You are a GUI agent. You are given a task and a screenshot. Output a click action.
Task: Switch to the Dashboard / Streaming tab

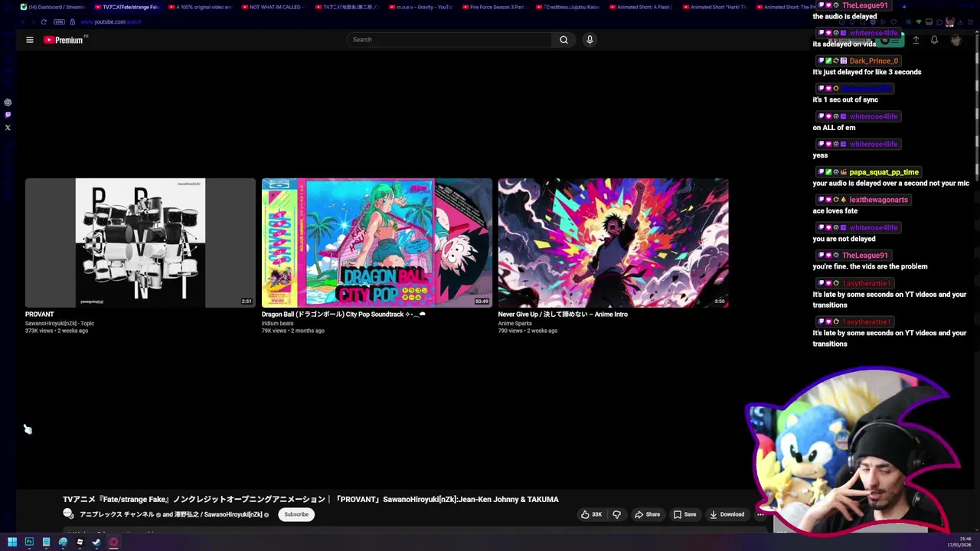[54, 7]
